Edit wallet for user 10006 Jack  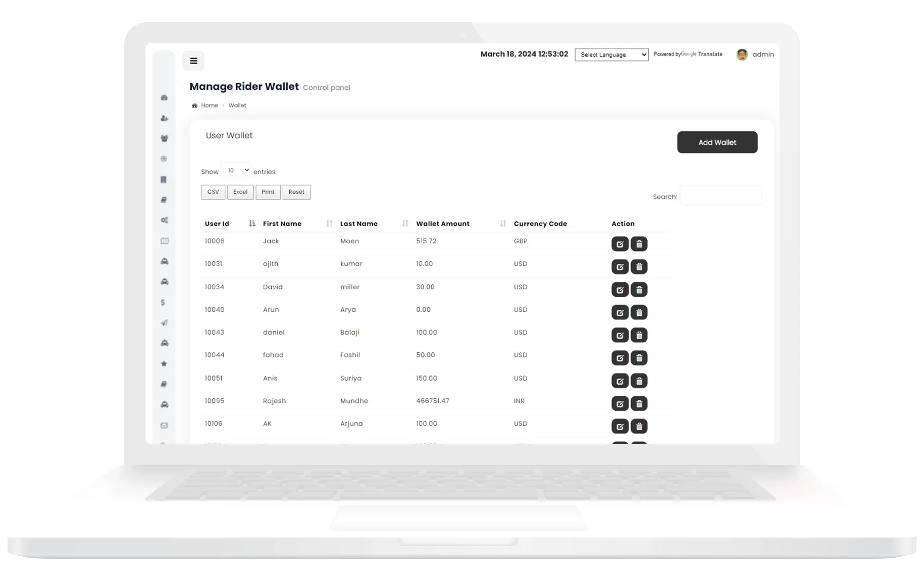pyautogui.click(x=620, y=244)
